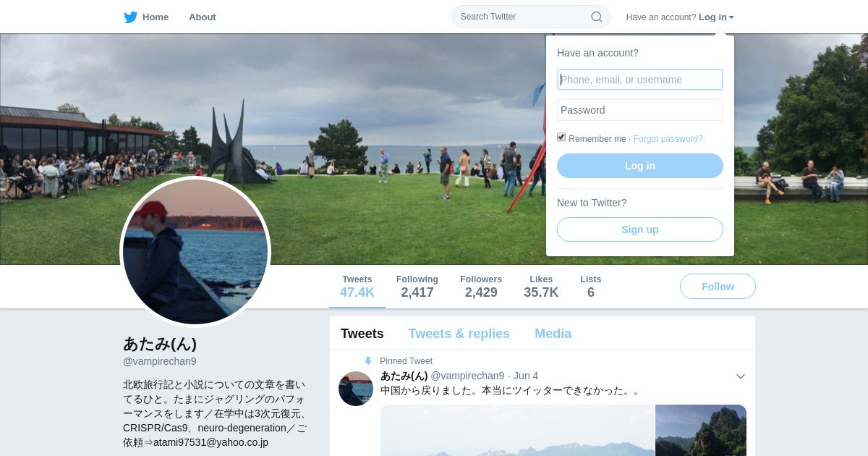
Task: Click the @vampirechan9 handle under the profile name
Action: pyautogui.click(x=160, y=361)
